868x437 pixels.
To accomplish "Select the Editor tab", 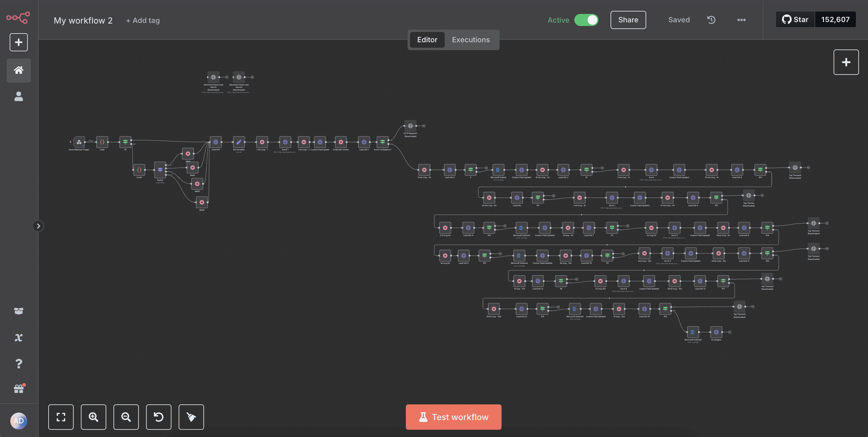I will click(427, 40).
